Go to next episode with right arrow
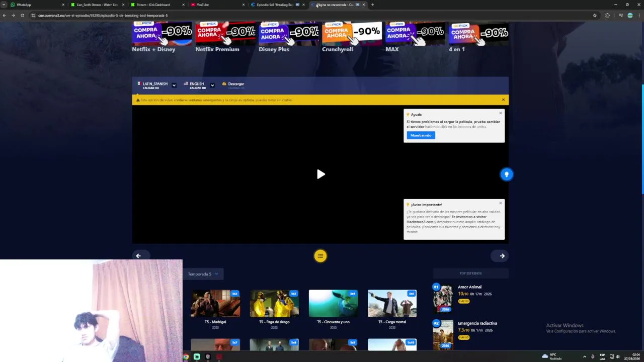This screenshot has width=644, height=362. [x=502, y=256]
